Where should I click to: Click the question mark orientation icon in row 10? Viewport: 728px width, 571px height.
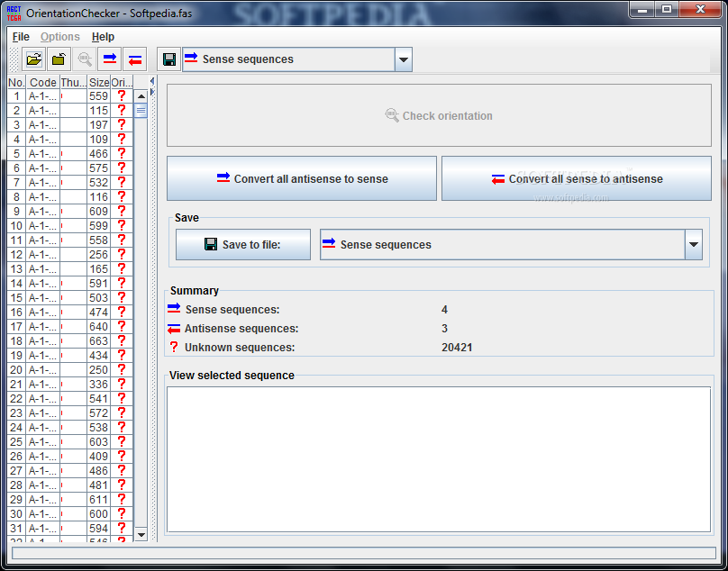pos(122,225)
